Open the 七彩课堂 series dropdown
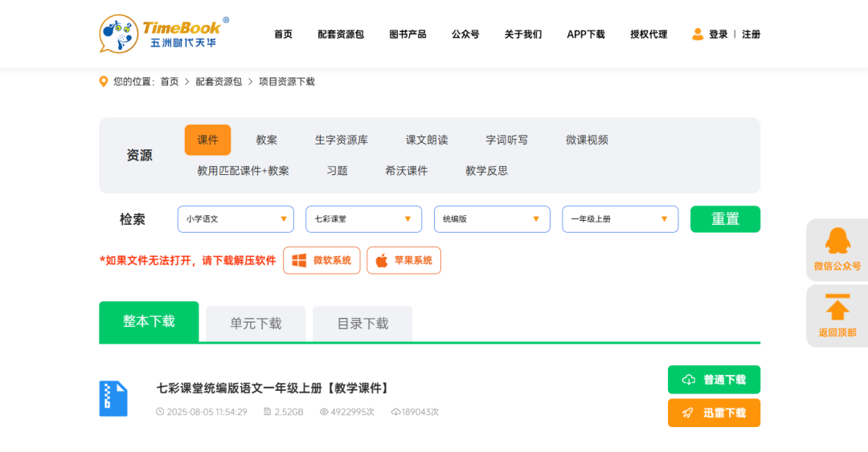The height and width of the screenshot is (452, 868). pos(364,219)
